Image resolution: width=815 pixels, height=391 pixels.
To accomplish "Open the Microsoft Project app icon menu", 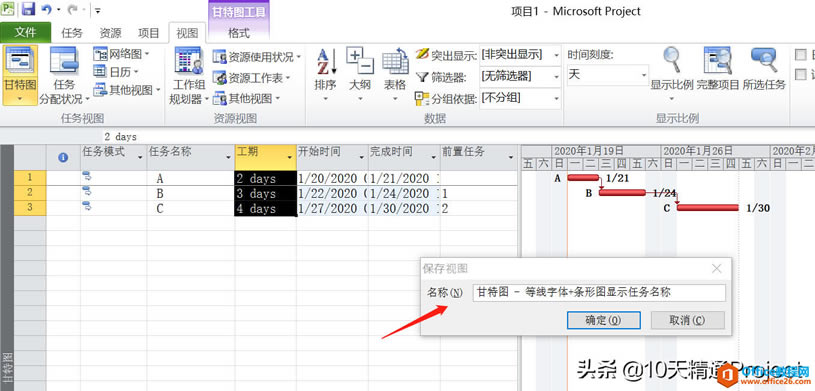I will pyautogui.click(x=8, y=9).
